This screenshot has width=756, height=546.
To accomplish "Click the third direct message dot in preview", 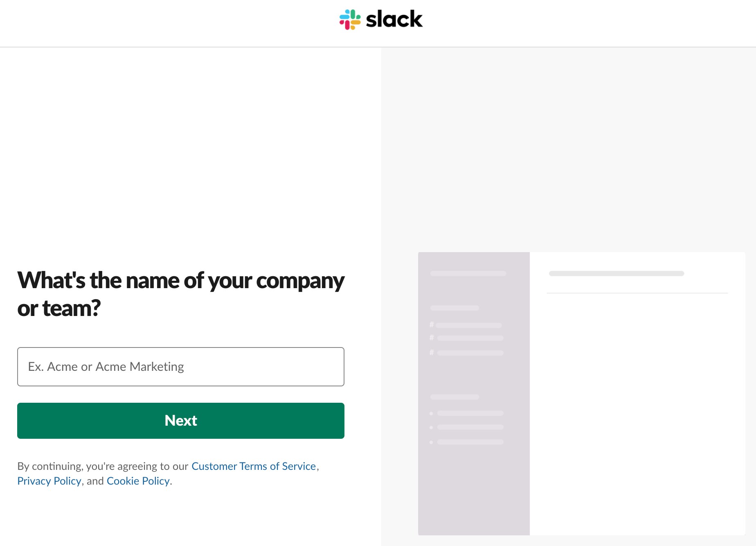I will pyautogui.click(x=431, y=442).
